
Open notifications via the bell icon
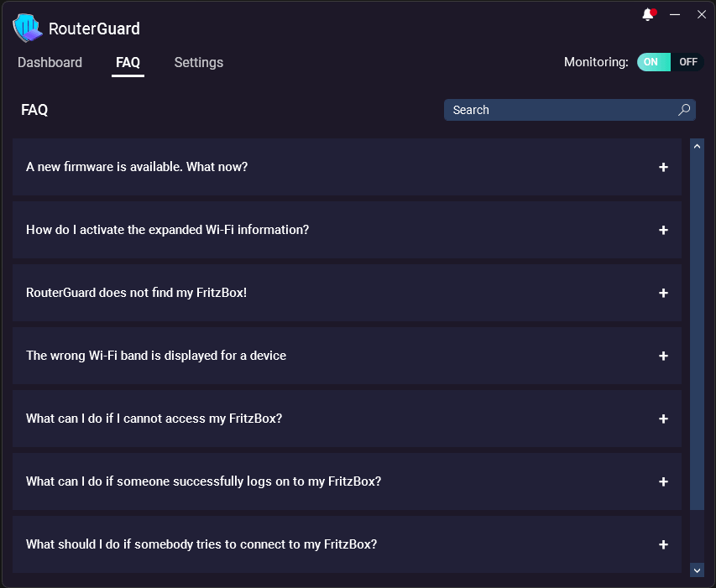click(647, 13)
